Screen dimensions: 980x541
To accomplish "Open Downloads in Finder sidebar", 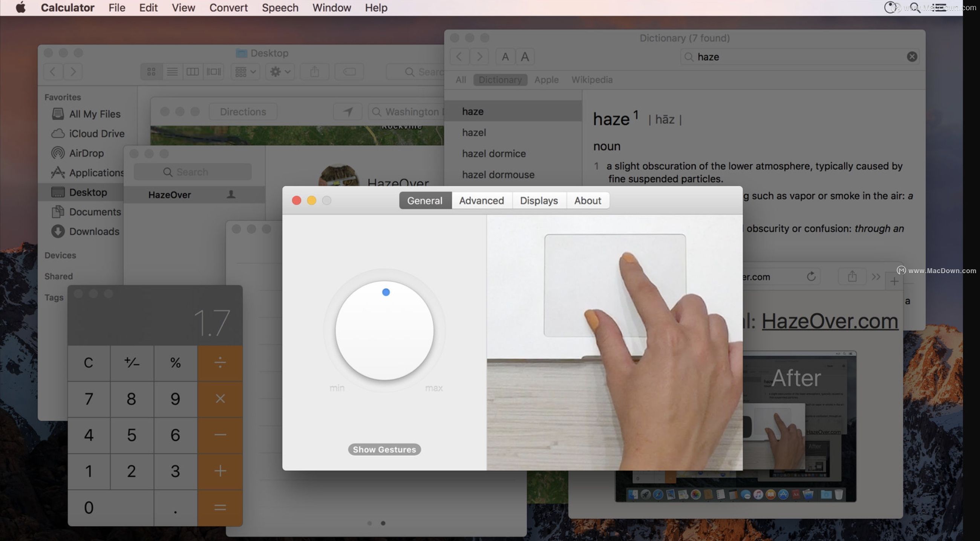I will coord(85,231).
